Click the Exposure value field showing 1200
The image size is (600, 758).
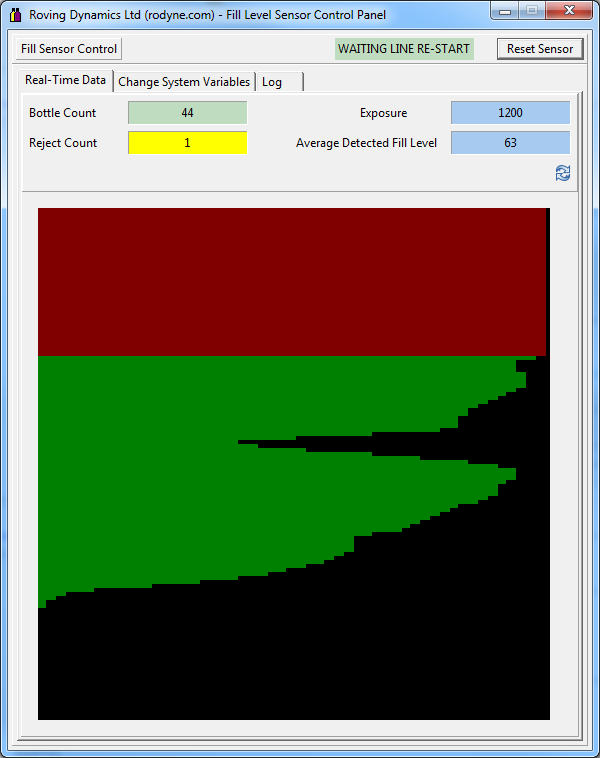511,113
